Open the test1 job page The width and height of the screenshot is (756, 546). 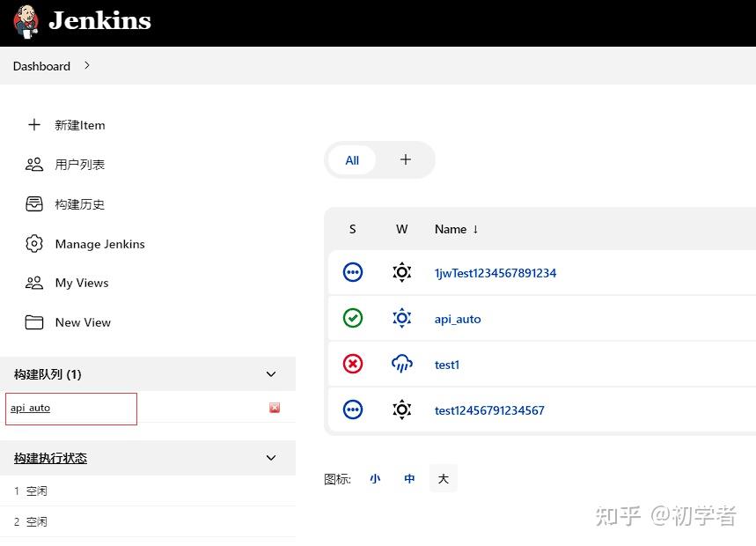446,364
